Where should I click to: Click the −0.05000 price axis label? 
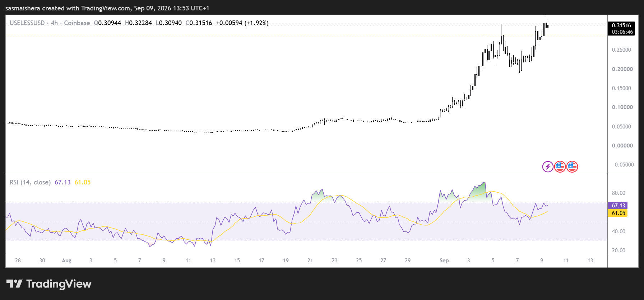tap(623, 165)
